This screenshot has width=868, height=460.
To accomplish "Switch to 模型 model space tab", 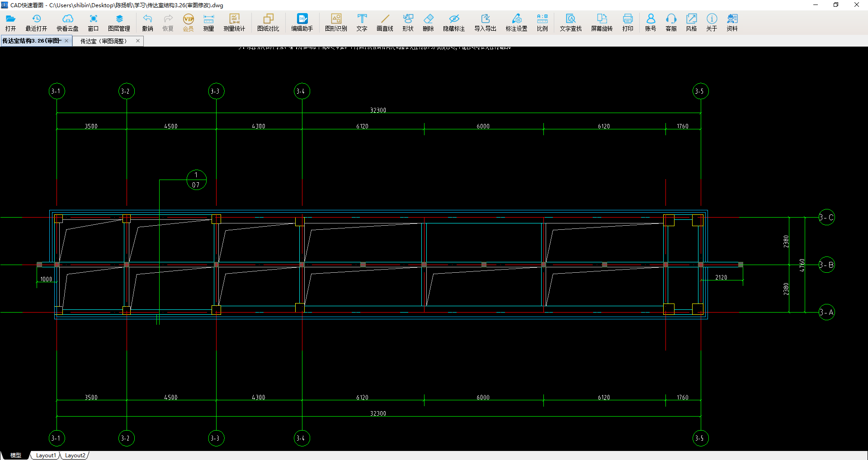I will pos(16,455).
